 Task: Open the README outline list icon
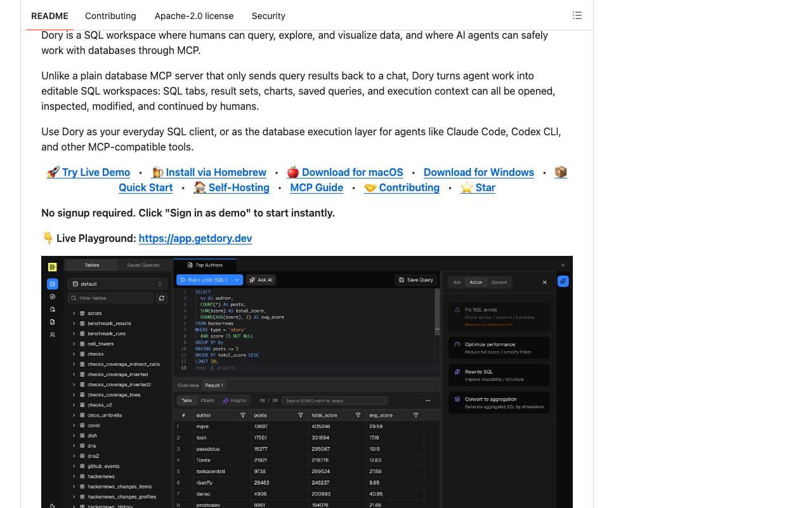pos(577,15)
